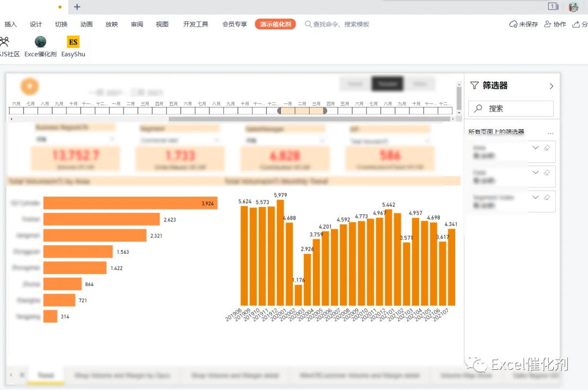This screenshot has height=390, width=588.
Task: Open the dropdown above the 1,733 card
Action: click(x=180, y=140)
